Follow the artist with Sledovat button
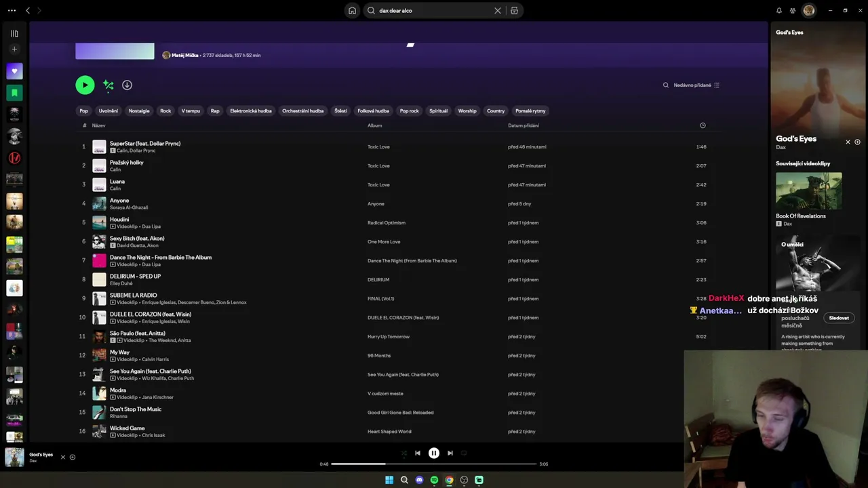868x488 pixels. 839,318
